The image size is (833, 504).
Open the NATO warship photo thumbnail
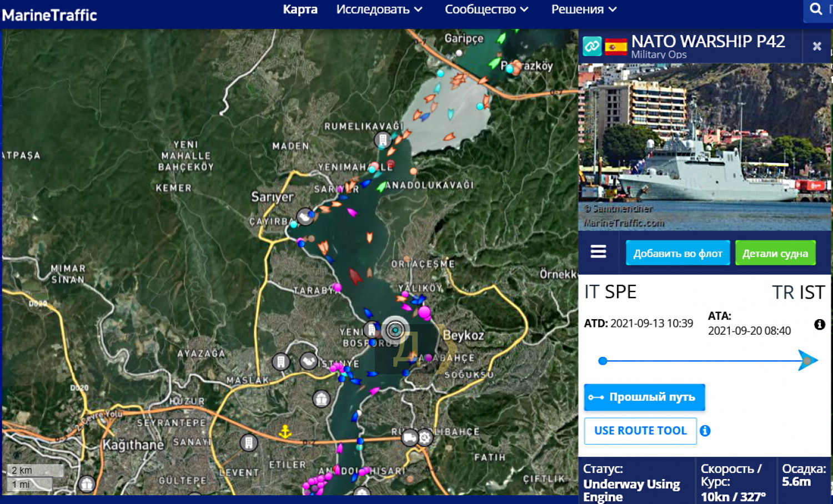pyautogui.click(x=704, y=147)
